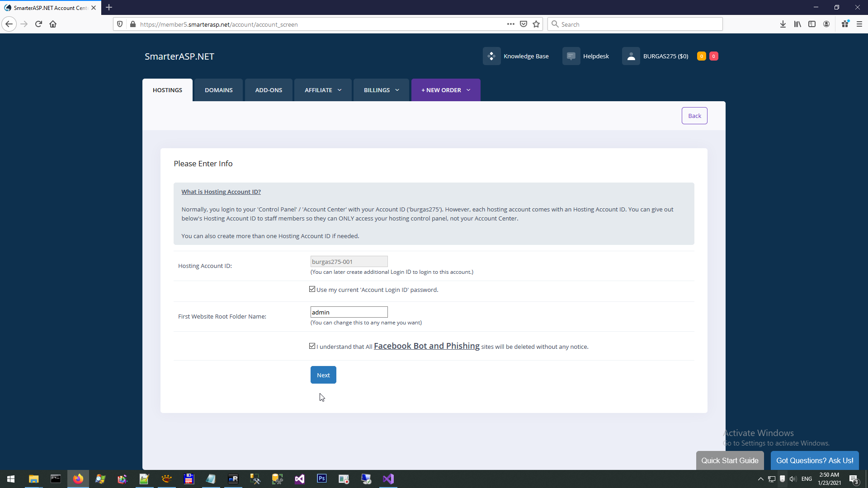Screen dimensions: 868x488
Task: Open the + NEW ORDER dropdown
Action: [x=445, y=90]
